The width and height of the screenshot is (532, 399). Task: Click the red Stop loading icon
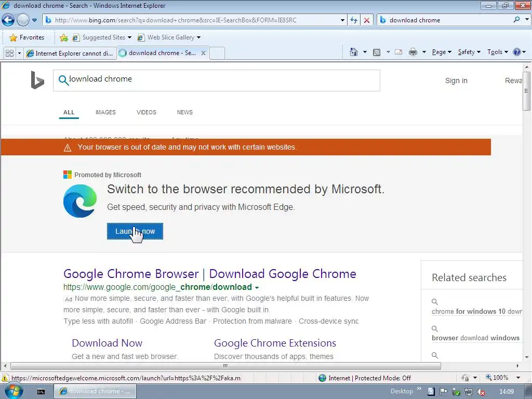pos(367,20)
